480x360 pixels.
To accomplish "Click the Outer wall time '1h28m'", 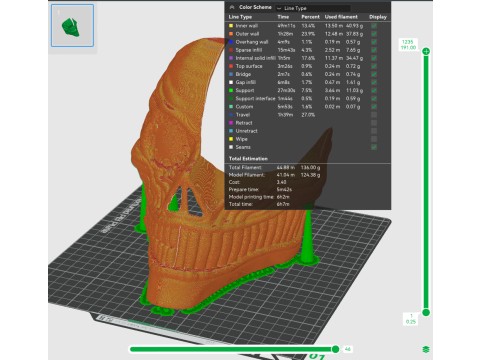I will click(285, 34).
